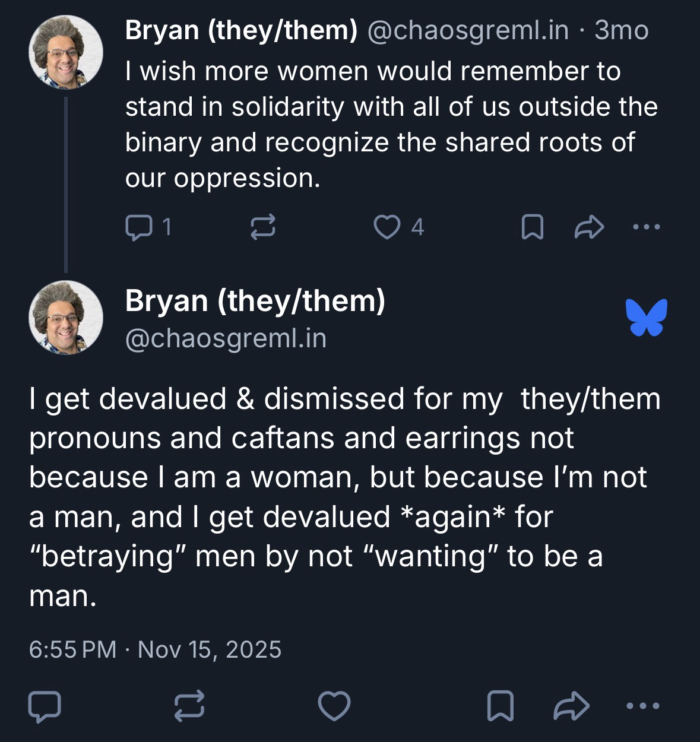
Task: Click the 6:55 PM Nov 15, 2025 timestamp
Action: click(155, 649)
